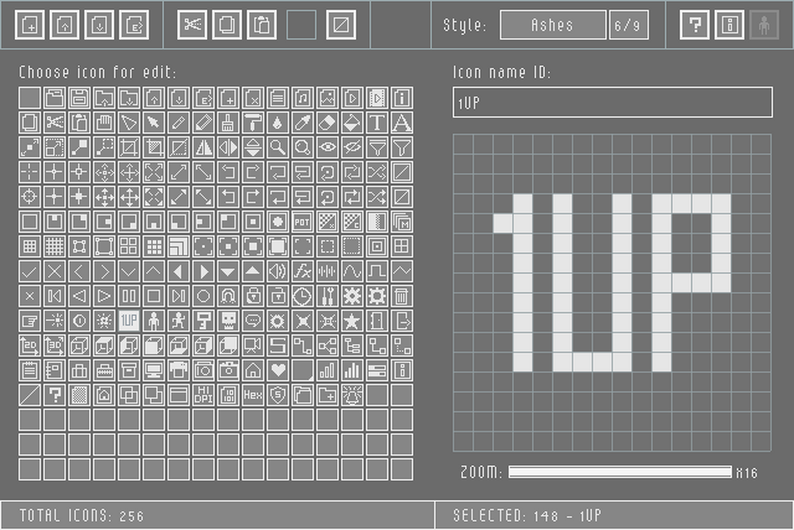Select the eraser icon
Image resolution: width=794 pixels, height=530 pixels.
[x=327, y=123]
